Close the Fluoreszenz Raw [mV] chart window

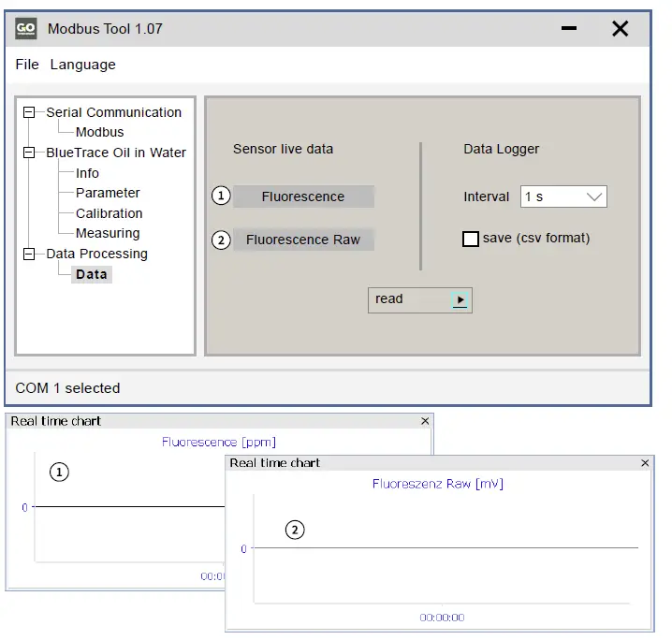645,462
